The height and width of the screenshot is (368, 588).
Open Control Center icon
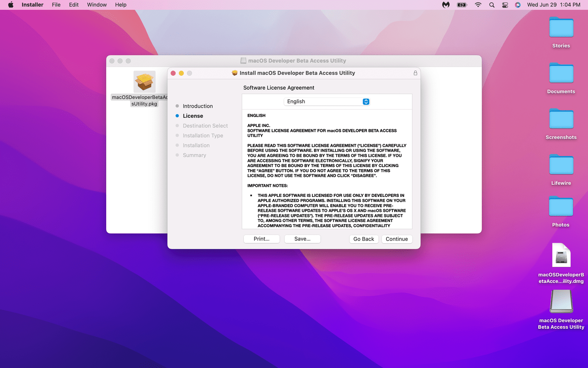pos(505,5)
